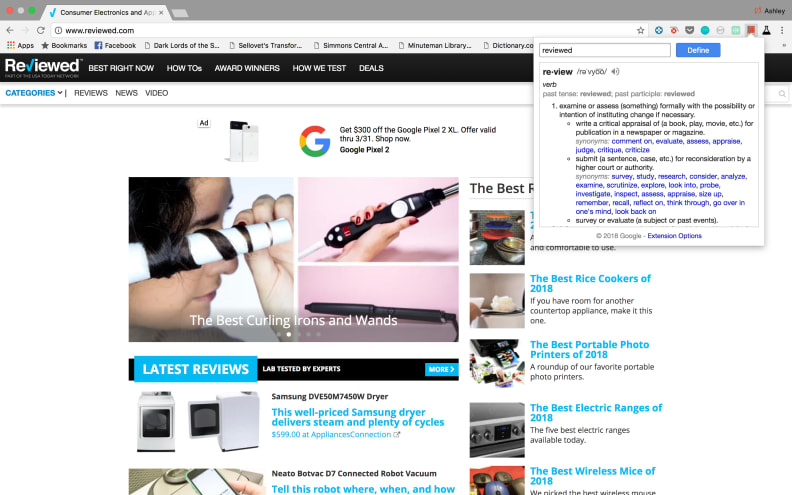Viewport: 792px width, 495px height.
Task: Open the Samsung dryer review headline
Action: tap(358, 417)
